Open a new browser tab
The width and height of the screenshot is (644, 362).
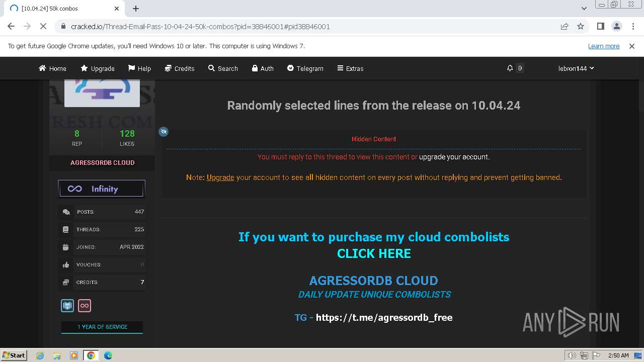pos(136,9)
